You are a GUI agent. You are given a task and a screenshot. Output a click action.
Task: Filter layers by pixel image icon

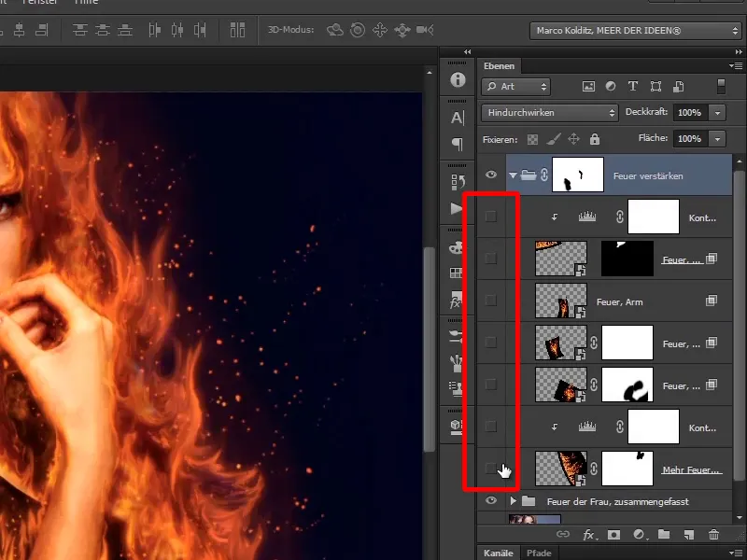pyautogui.click(x=588, y=87)
